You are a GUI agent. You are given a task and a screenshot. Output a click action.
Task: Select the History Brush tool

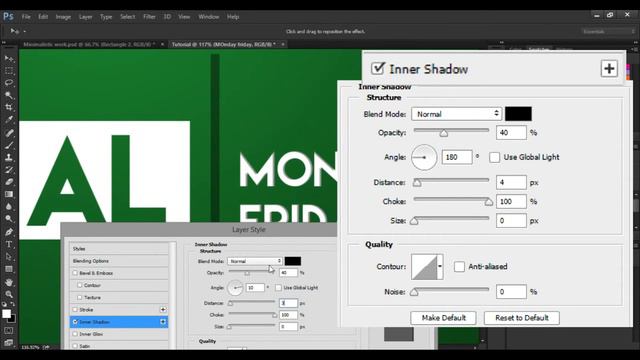[9, 170]
